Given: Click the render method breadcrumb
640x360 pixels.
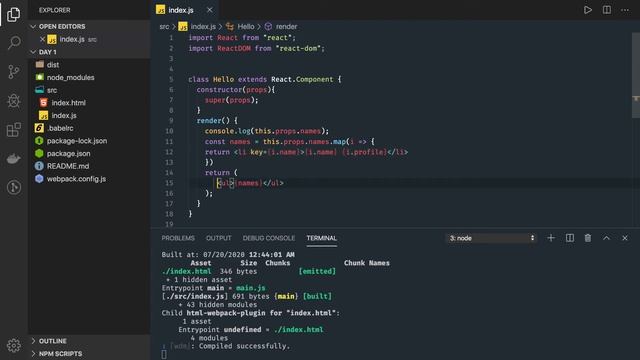Looking at the screenshot, I should tap(286, 27).
